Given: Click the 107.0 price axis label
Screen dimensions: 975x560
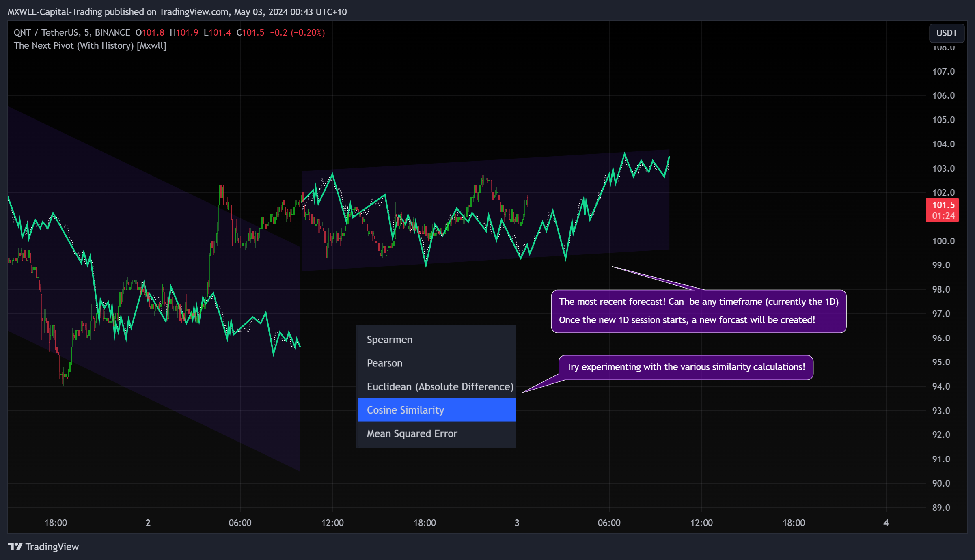Looking at the screenshot, I should pos(943,71).
